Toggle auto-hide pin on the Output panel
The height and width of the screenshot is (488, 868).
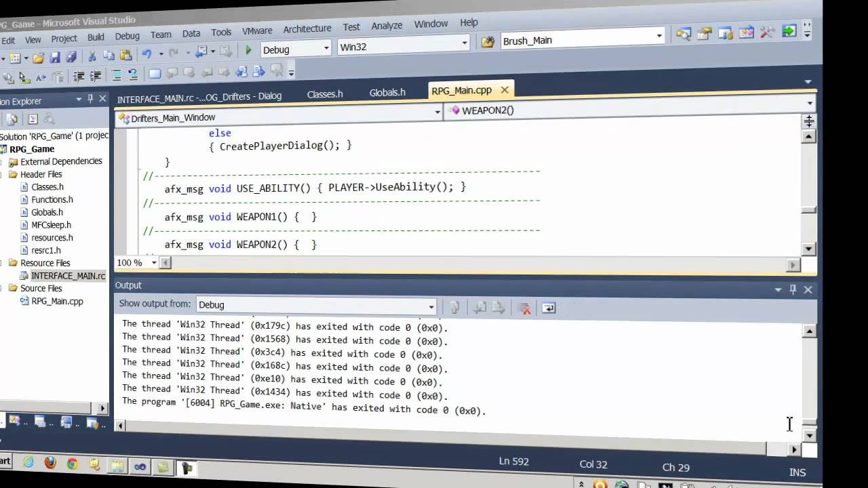point(793,289)
